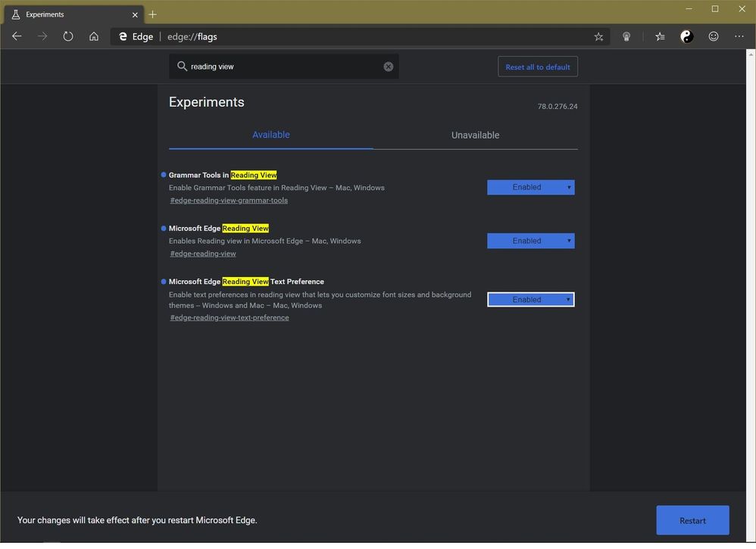Open Microsoft Edge Reading View Enabled dropdown
Viewport: 756px width, 549px height.
530,241
